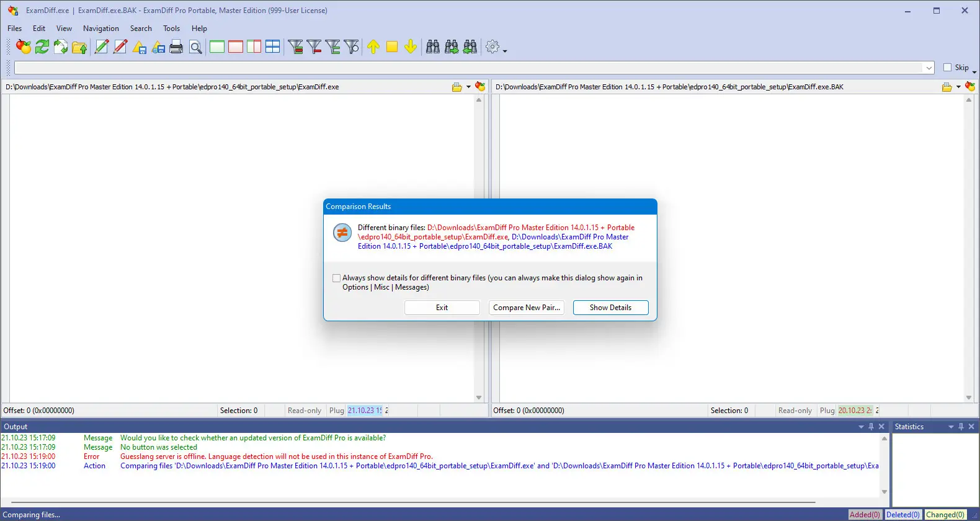
Task: Click the Exit button in dialog
Action: 442,308
